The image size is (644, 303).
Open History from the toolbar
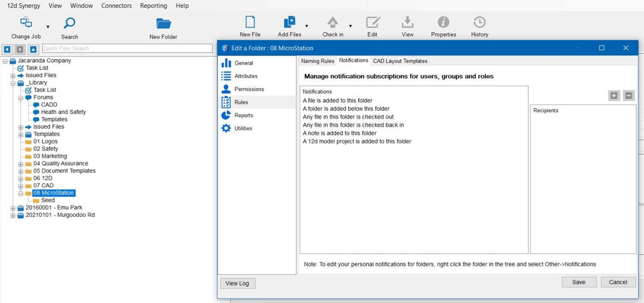pyautogui.click(x=479, y=23)
